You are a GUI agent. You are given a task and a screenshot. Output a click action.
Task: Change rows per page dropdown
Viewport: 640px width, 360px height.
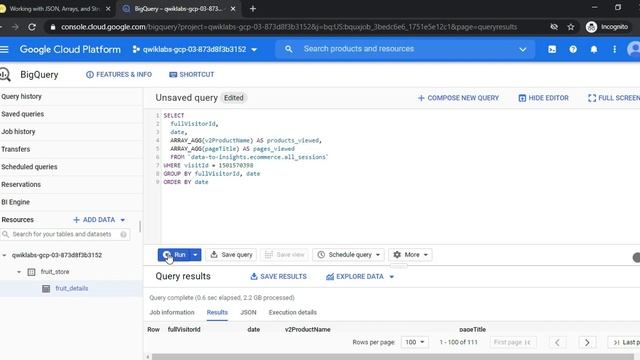(415, 342)
